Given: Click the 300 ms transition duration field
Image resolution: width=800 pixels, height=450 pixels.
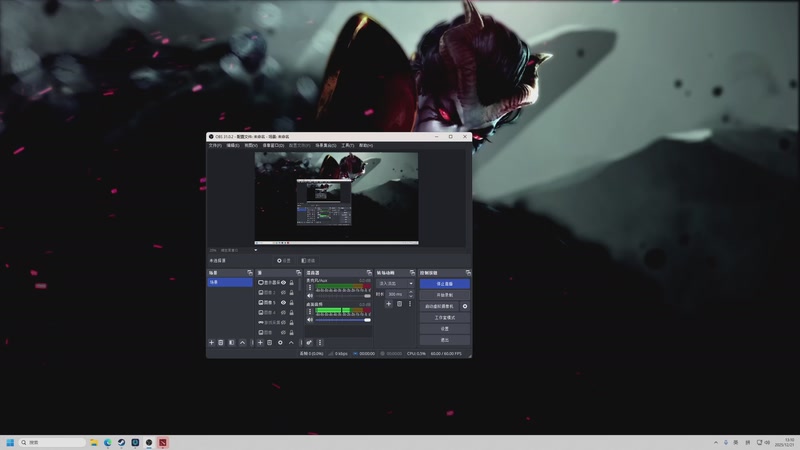Looking at the screenshot, I should click(x=396, y=294).
